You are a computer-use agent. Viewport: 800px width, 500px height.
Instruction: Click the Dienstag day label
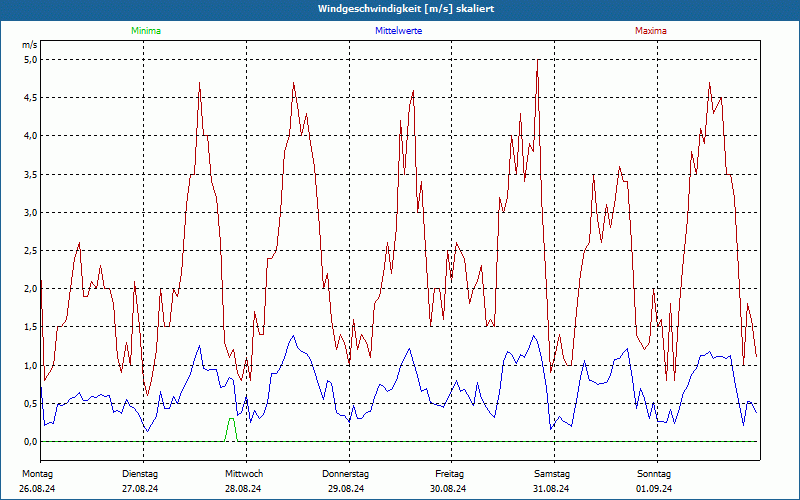click(x=140, y=474)
